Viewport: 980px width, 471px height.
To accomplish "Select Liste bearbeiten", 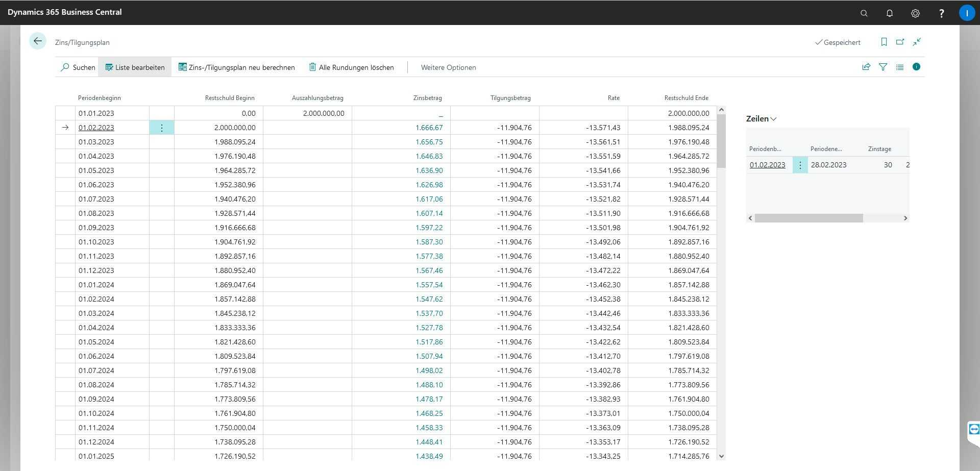I will pyautogui.click(x=135, y=67).
